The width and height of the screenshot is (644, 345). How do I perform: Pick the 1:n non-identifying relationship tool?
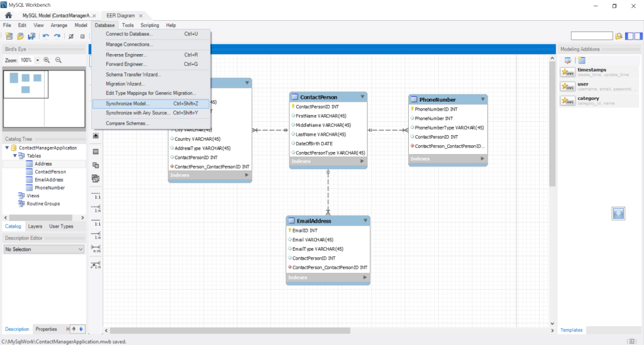(x=96, y=209)
